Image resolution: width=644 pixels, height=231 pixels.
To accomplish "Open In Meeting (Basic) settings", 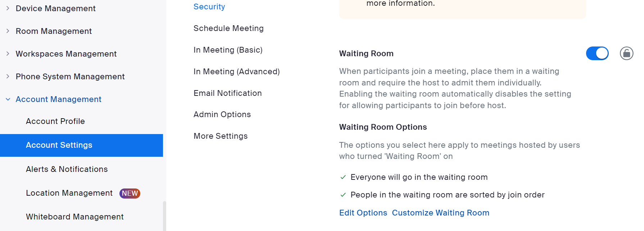I will (228, 50).
